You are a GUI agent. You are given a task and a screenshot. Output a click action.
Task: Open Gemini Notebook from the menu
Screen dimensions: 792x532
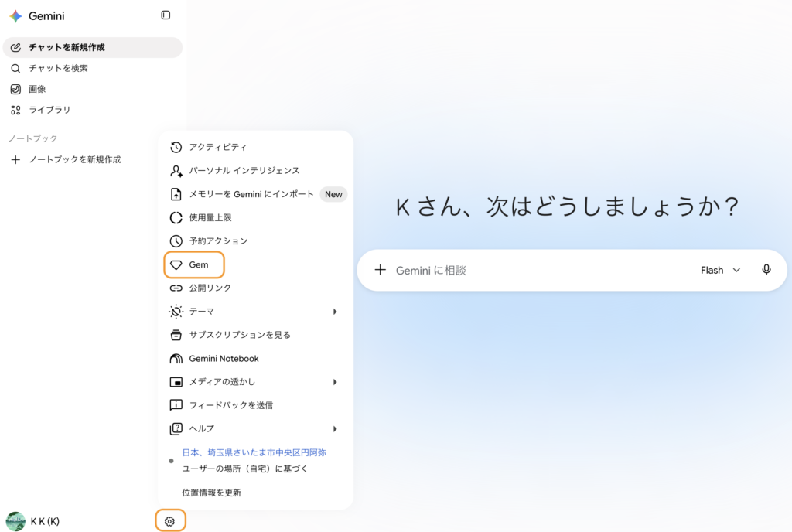tap(255, 358)
